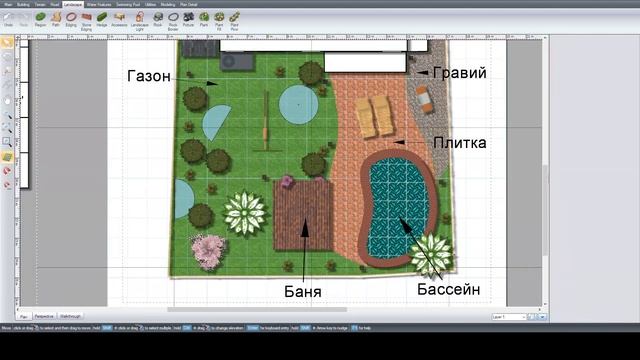The height and width of the screenshot is (360, 640).
Task: Select the Plan view tab at bottom
Action: [x=24, y=316]
